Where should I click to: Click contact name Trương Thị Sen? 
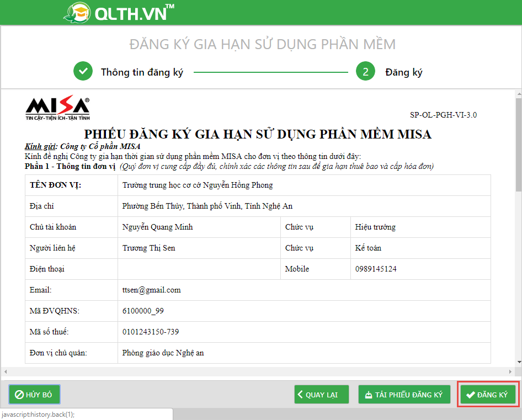pos(148,248)
